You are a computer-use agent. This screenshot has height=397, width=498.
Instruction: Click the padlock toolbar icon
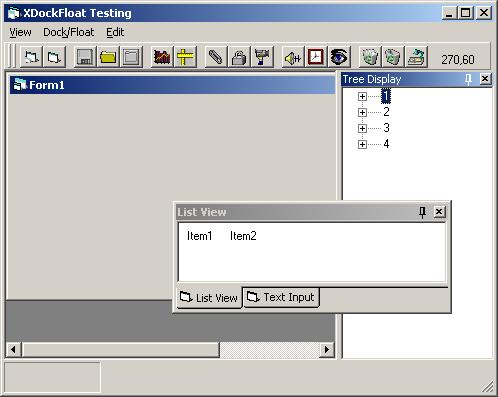coord(239,57)
